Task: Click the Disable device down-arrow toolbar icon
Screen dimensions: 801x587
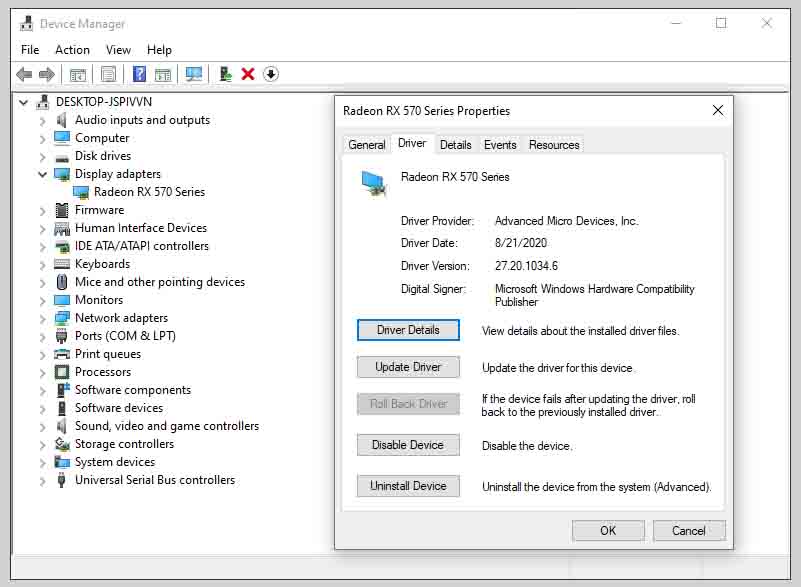Action: point(271,73)
